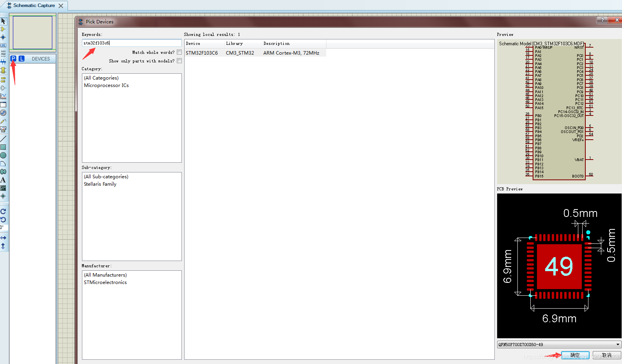Click CM3_STM32 library cell
The image size is (622, 364).
[240, 53]
